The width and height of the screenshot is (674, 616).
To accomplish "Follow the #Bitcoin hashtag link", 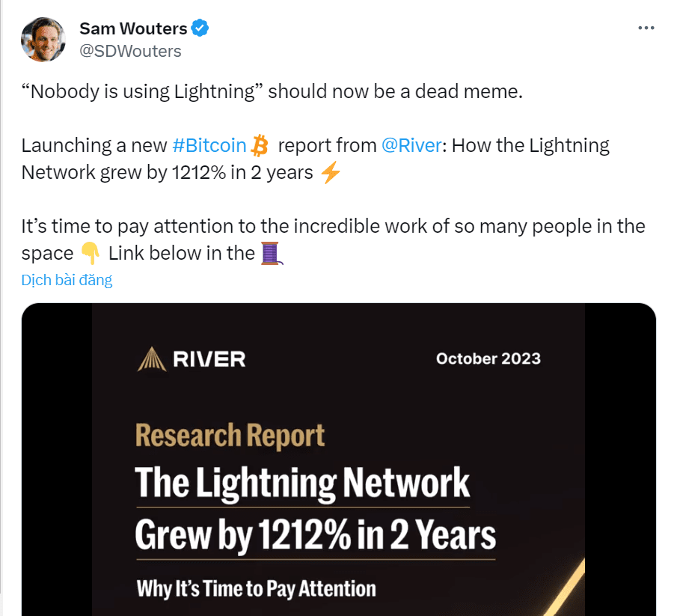I will 209,145.
